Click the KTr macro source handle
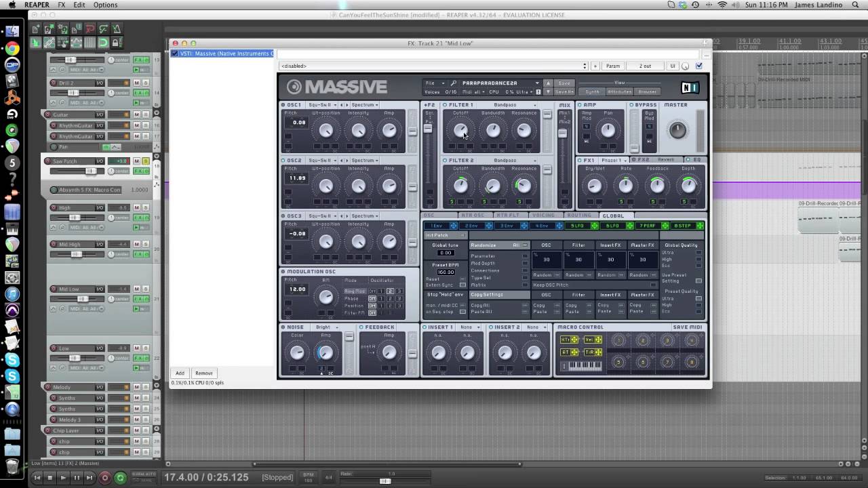Viewport: 868px width, 488px height. [574, 340]
